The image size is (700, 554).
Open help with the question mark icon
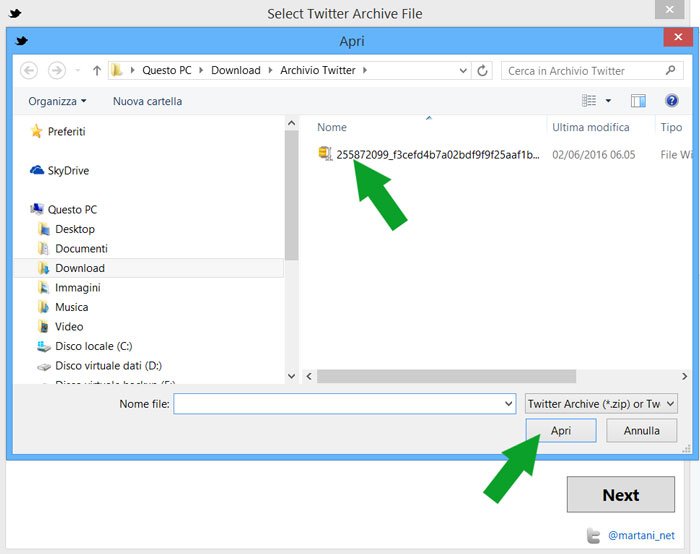(671, 100)
